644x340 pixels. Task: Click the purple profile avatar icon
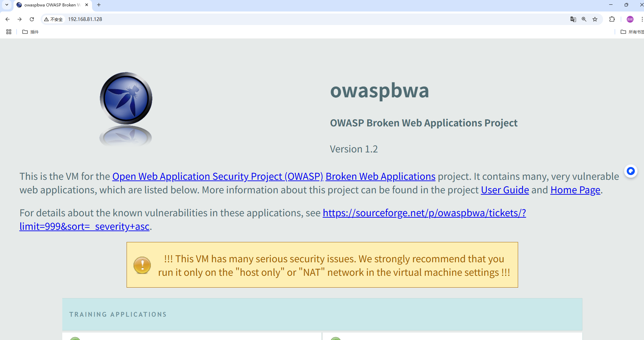tap(630, 19)
